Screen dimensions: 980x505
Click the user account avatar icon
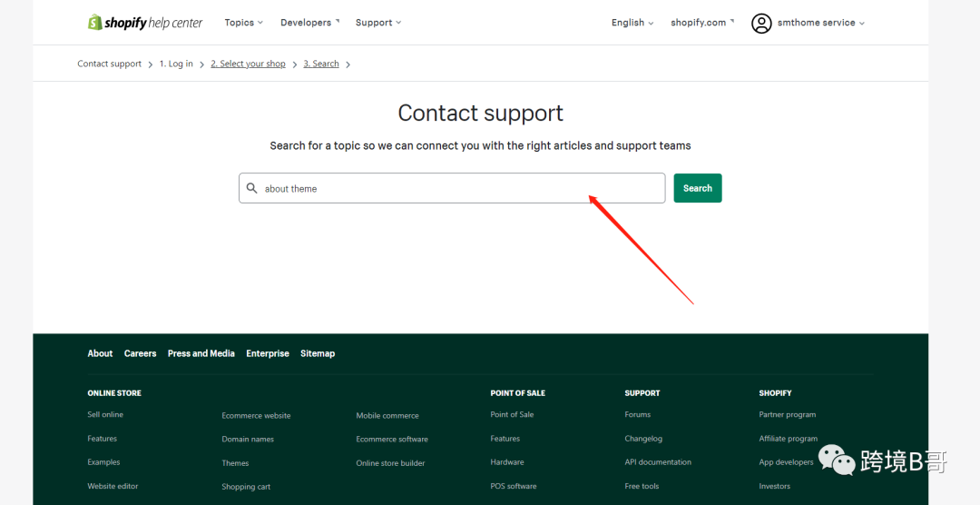tap(761, 23)
